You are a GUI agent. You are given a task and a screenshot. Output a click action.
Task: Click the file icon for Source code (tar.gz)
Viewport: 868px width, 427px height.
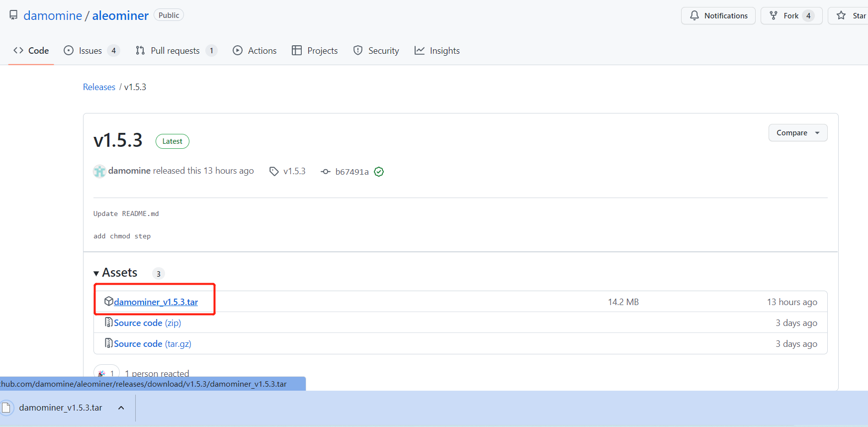[x=108, y=343]
